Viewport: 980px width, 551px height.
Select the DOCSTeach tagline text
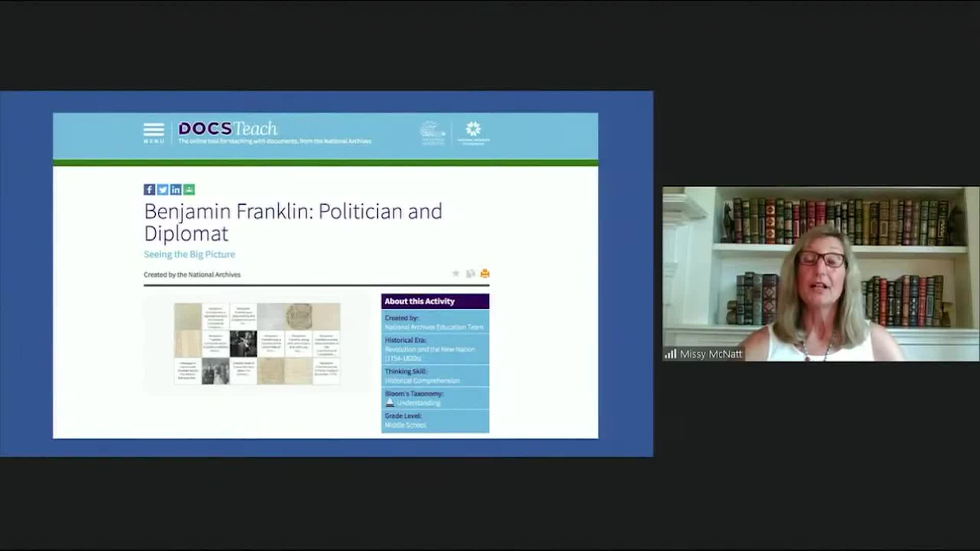point(275,141)
